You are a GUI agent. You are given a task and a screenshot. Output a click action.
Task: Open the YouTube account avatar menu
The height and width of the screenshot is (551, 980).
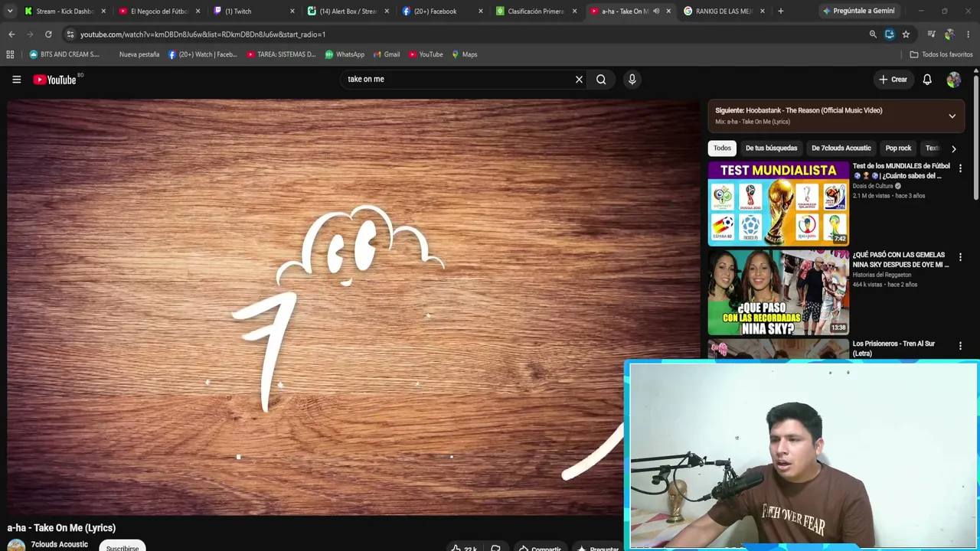(953, 80)
